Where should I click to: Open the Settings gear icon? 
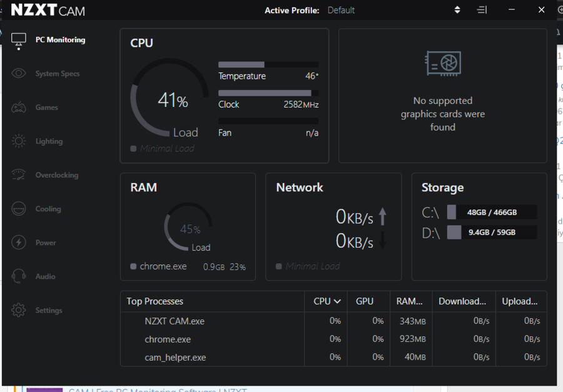click(x=19, y=310)
